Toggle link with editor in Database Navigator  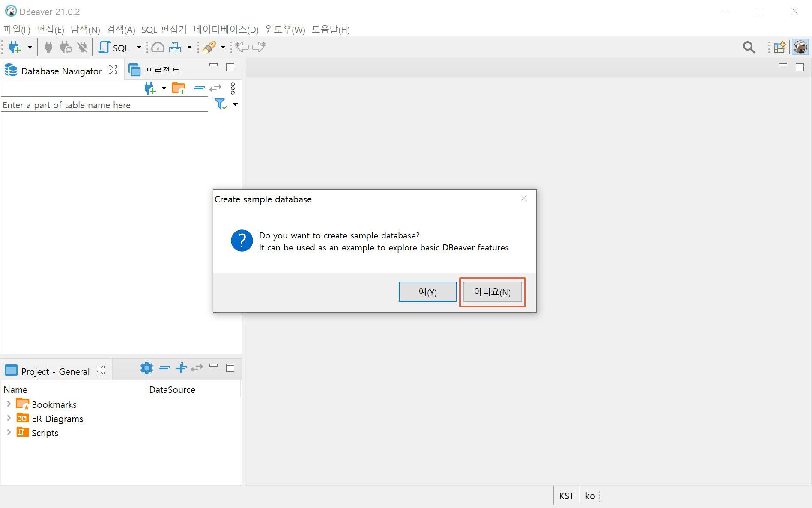point(215,88)
